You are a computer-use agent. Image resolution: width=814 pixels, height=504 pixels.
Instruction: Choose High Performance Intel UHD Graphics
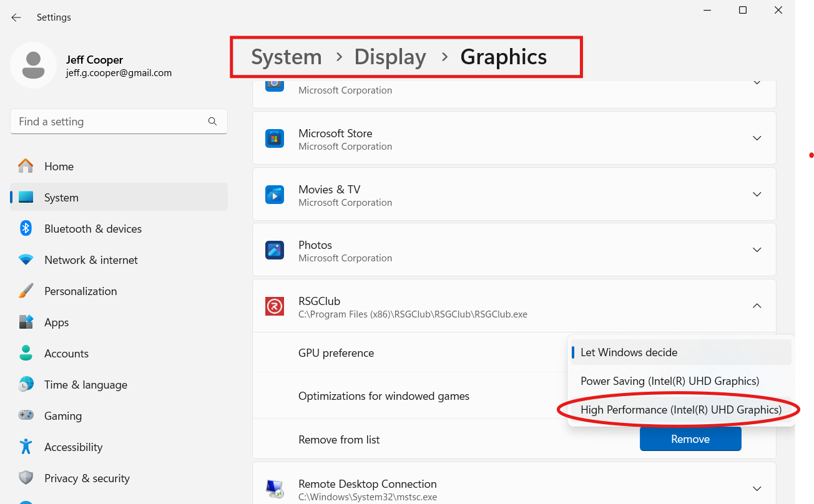pos(681,410)
